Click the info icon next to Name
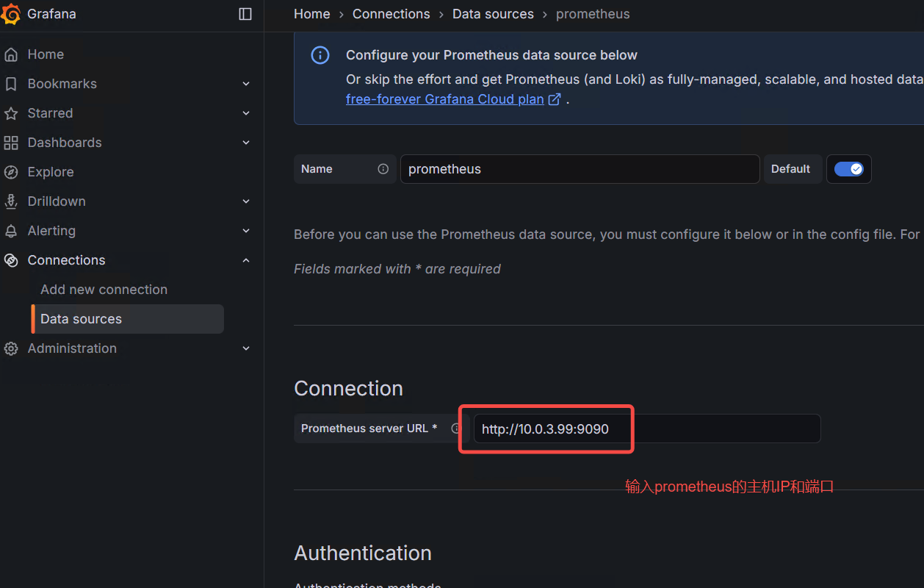The image size is (924, 588). pyautogui.click(x=383, y=169)
